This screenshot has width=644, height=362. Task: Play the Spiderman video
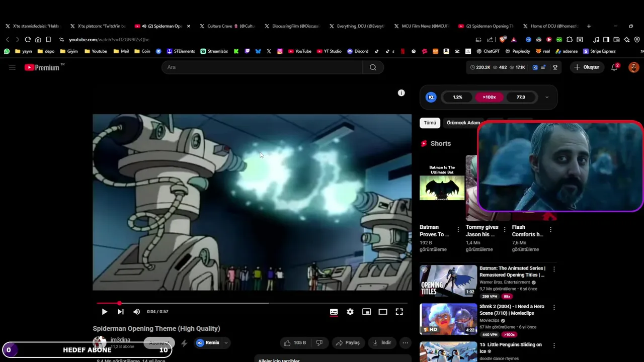104,312
